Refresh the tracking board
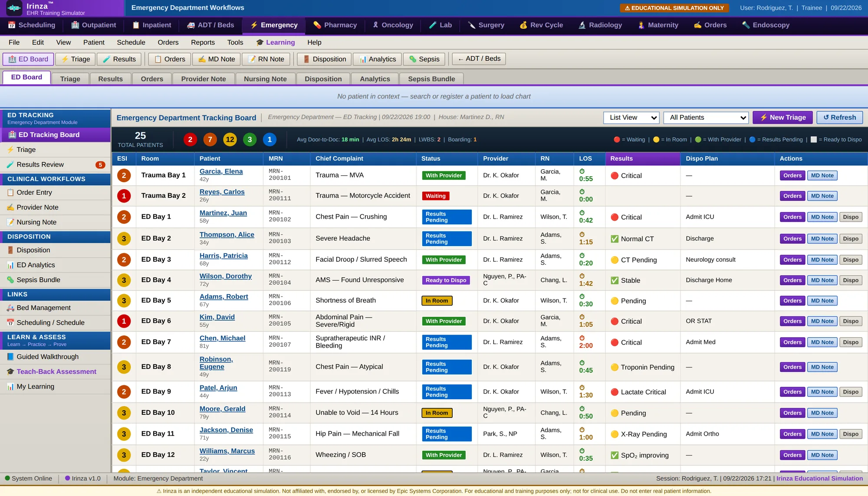868x496 pixels. tap(839, 118)
